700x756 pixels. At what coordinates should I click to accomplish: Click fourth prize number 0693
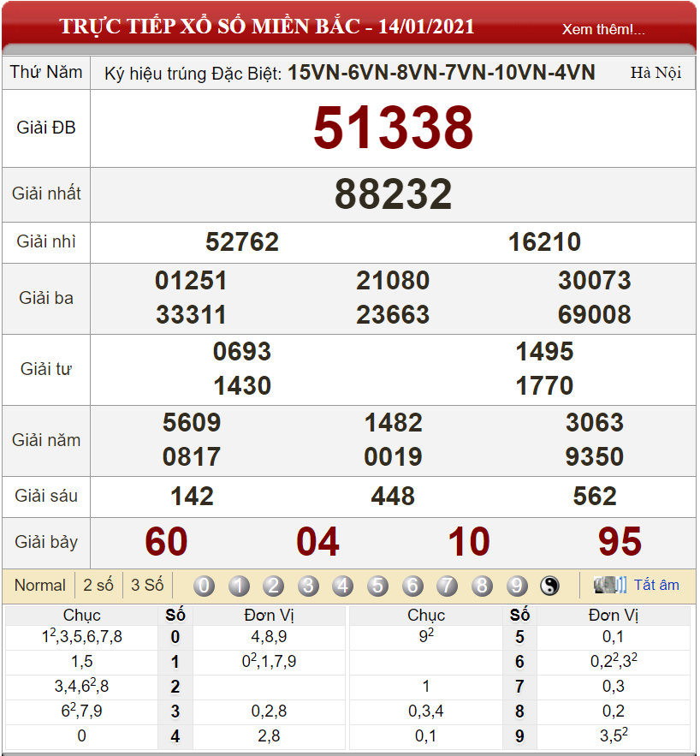[x=242, y=352]
